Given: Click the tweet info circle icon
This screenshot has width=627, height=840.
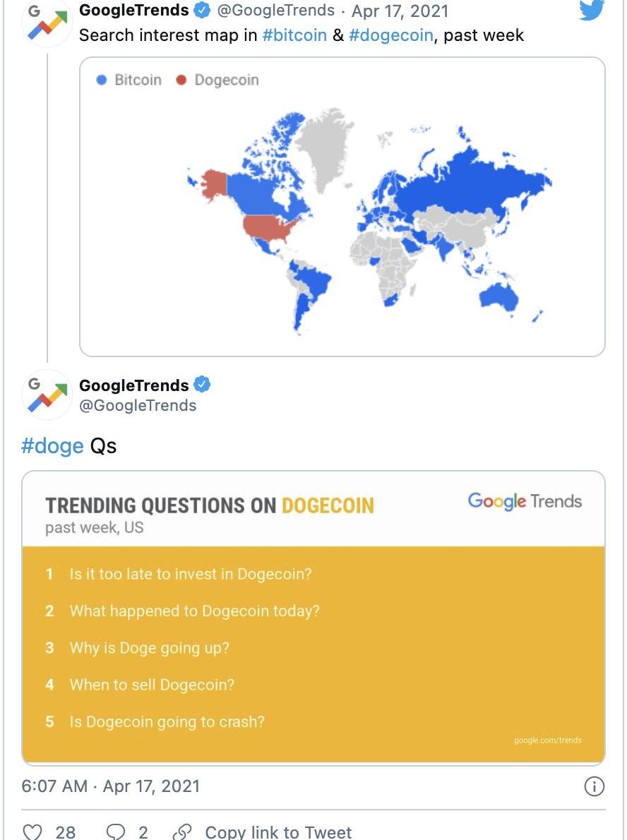Looking at the screenshot, I should (595, 786).
